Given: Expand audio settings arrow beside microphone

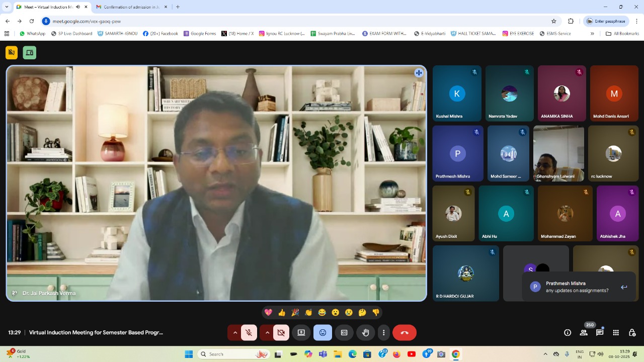Looking at the screenshot, I should point(234,333).
